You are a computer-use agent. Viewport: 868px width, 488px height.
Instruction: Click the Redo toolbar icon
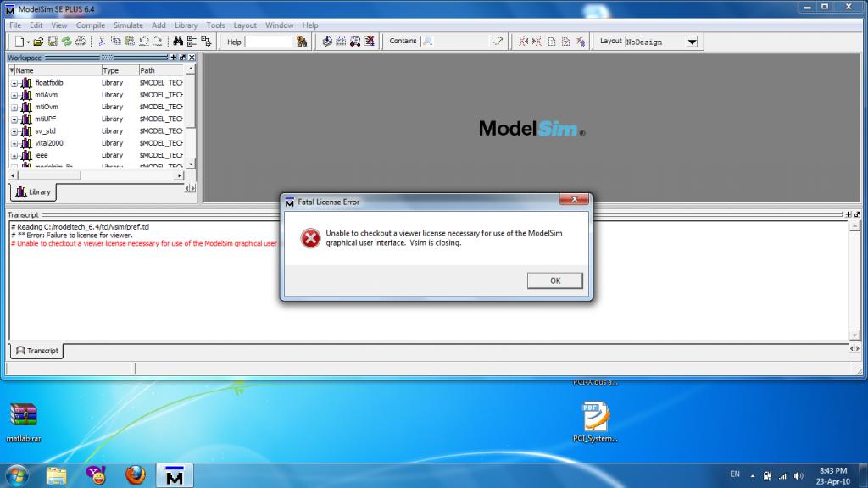158,42
